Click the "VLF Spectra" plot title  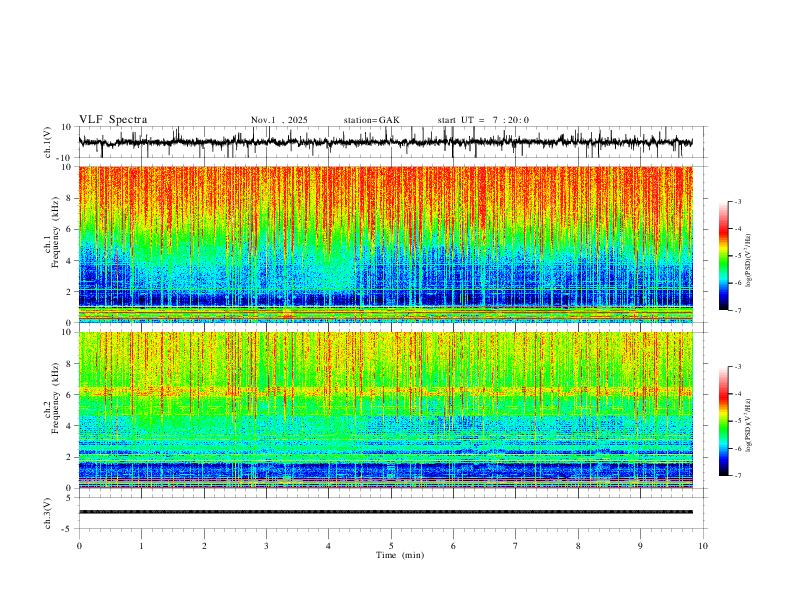coord(113,120)
